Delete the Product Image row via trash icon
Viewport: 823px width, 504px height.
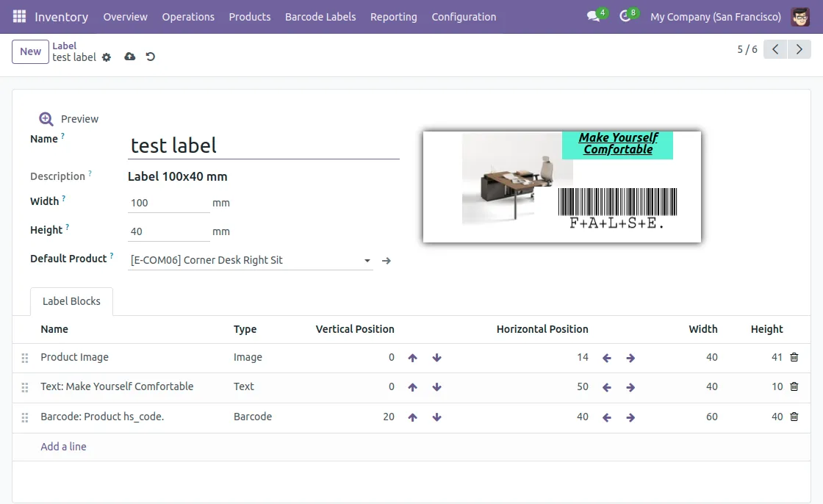point(794,357)
